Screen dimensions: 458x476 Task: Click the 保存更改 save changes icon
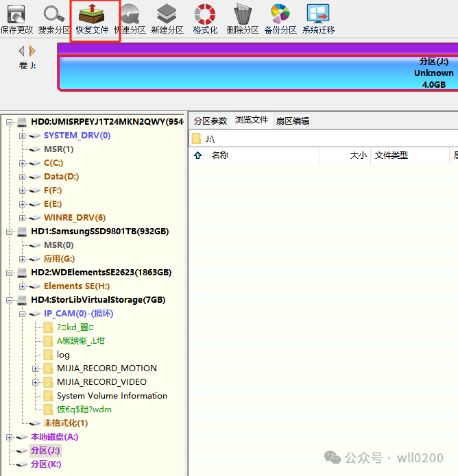(16, 18)
